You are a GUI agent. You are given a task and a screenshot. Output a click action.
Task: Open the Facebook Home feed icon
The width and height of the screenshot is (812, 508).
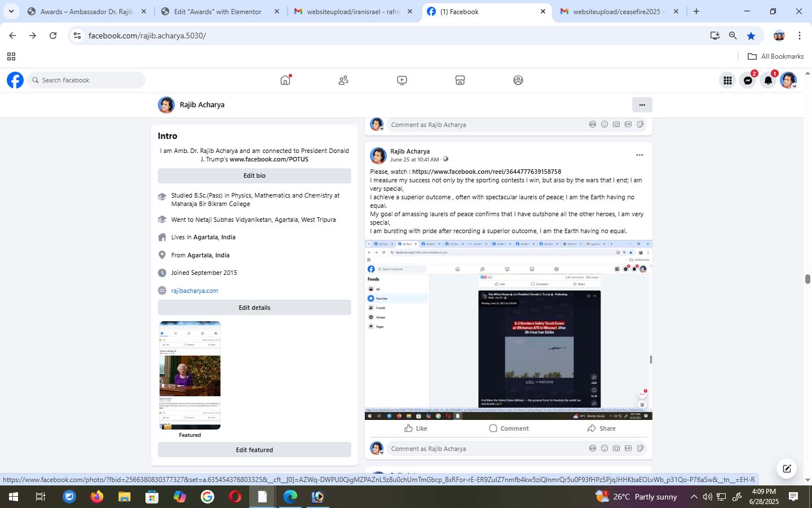click(285, 80)
